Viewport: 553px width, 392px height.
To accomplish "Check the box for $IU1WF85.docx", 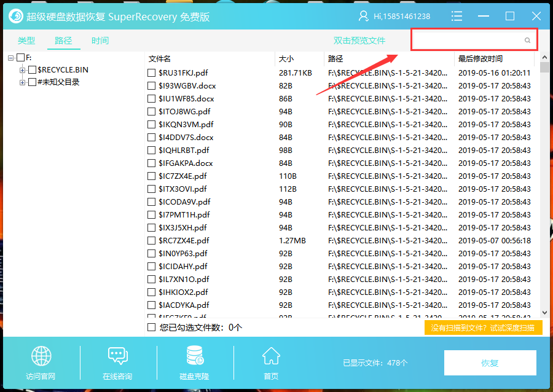I will pos(151,99).
